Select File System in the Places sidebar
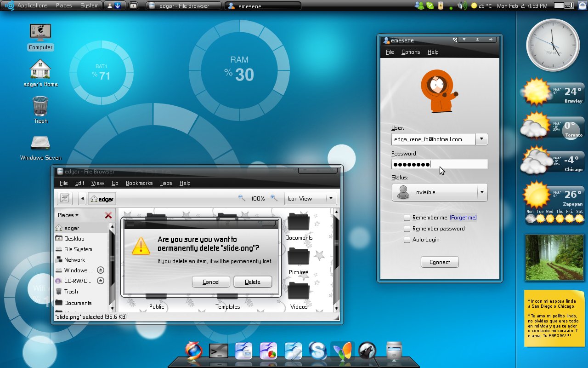588x368 pixels. coord(78,249)
